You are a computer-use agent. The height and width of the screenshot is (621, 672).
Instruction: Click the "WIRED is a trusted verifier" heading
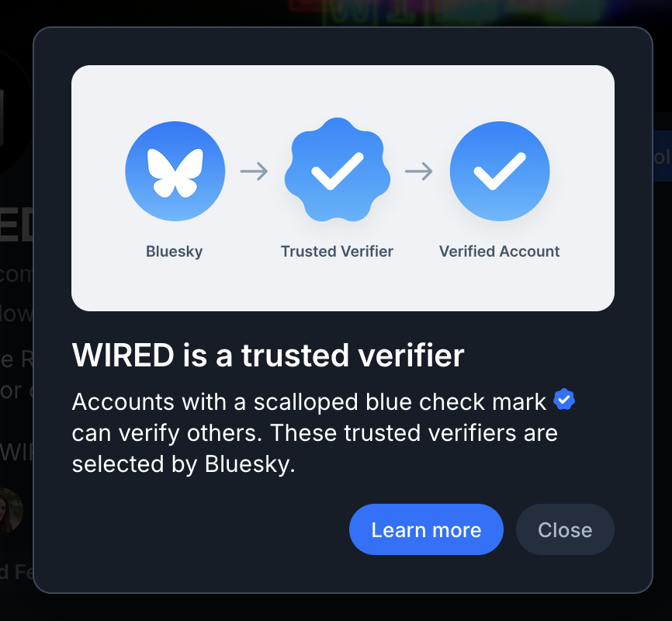[x=268, y=356]
